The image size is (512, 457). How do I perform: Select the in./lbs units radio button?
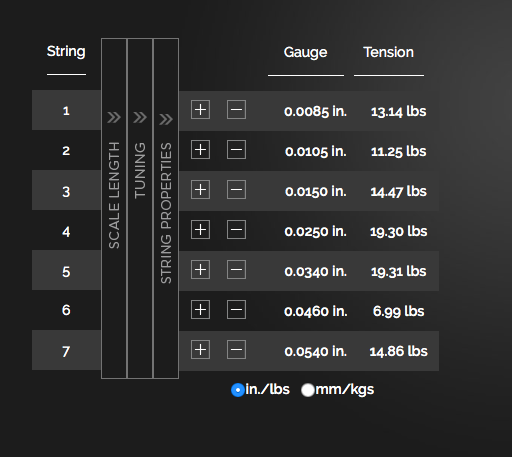(238, 390)
